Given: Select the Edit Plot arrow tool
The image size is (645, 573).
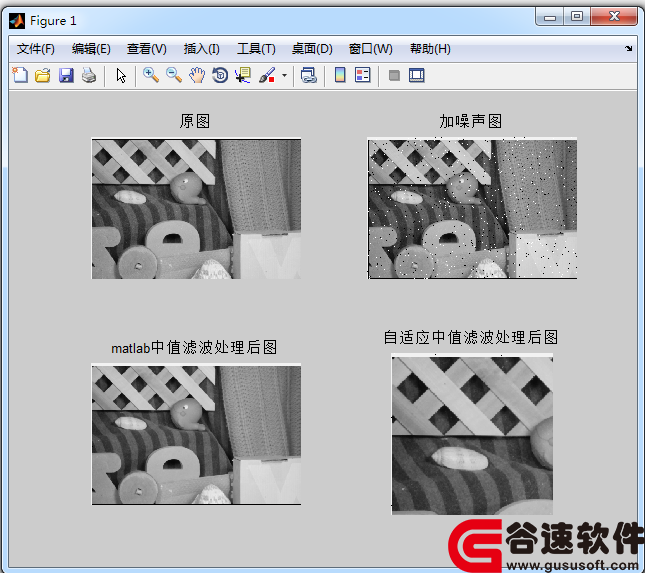Looking at the screenshot, I should click(121, 75).
